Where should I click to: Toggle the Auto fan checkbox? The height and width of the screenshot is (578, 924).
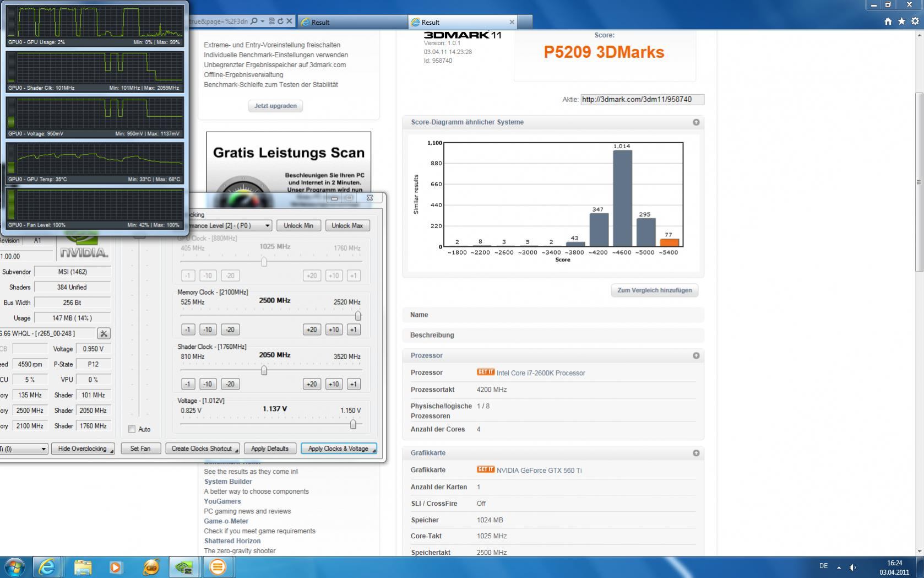[132, 429]
